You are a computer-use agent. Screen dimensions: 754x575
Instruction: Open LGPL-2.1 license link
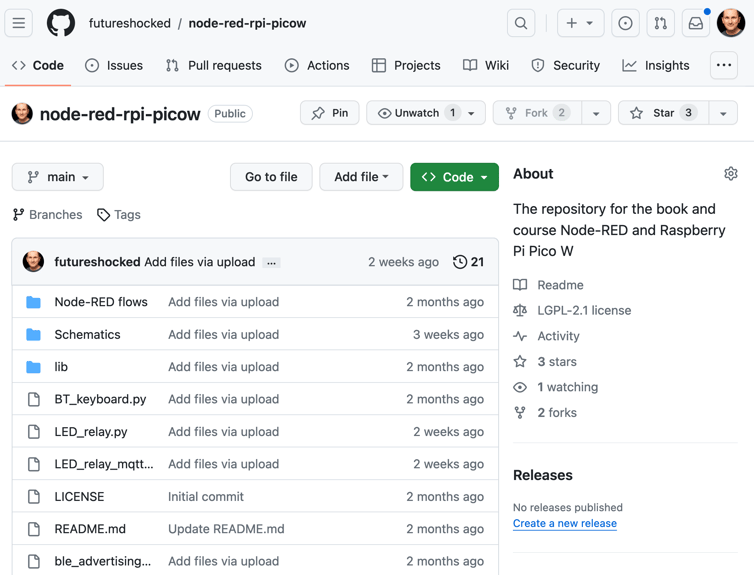584,311
